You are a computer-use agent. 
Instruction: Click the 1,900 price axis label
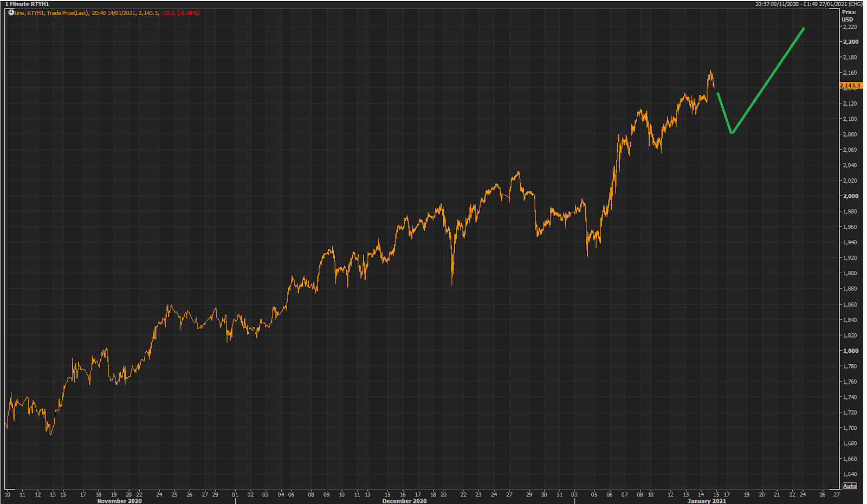coord(850,274)
